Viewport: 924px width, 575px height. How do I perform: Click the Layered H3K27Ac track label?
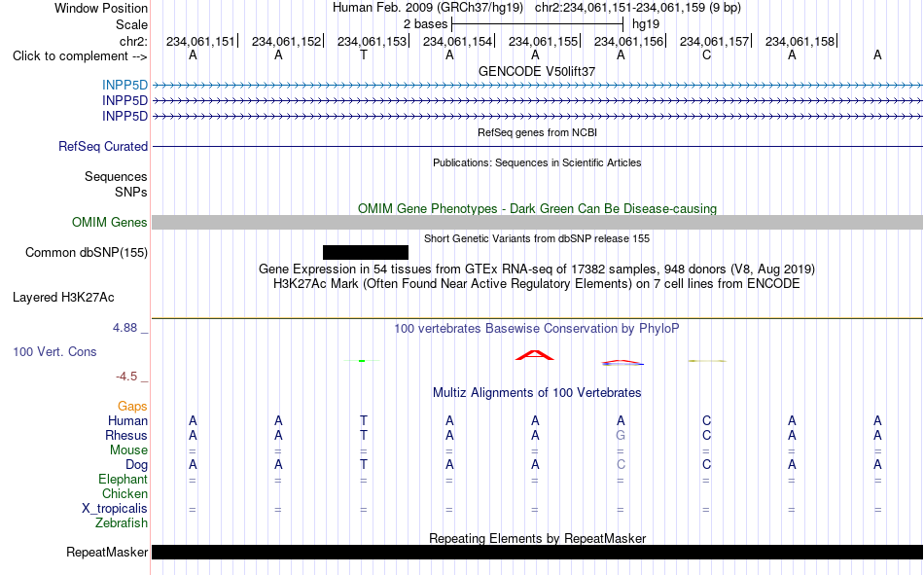[x=63, y=298]
